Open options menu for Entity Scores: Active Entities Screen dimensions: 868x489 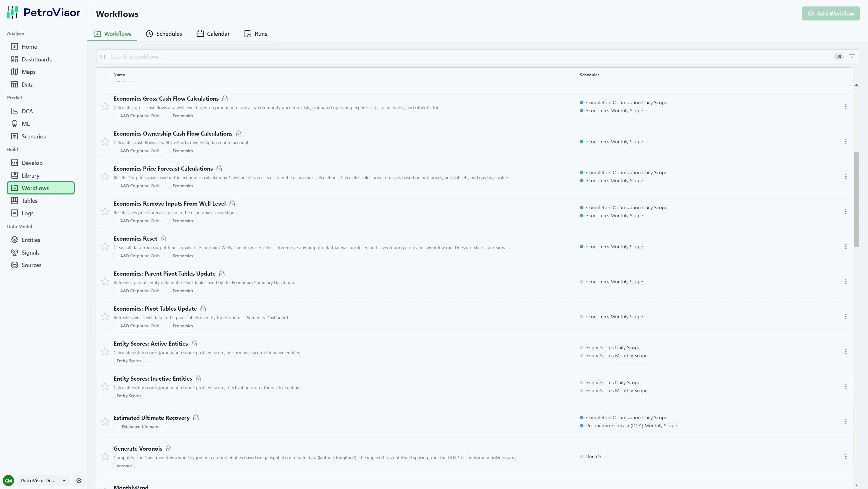click(x=845, y=352)
